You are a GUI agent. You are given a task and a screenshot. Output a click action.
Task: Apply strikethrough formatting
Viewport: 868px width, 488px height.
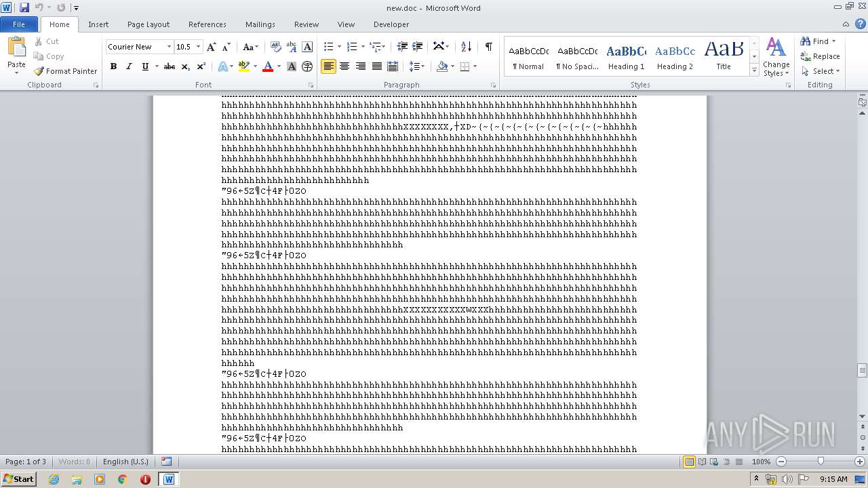point(170,66)
